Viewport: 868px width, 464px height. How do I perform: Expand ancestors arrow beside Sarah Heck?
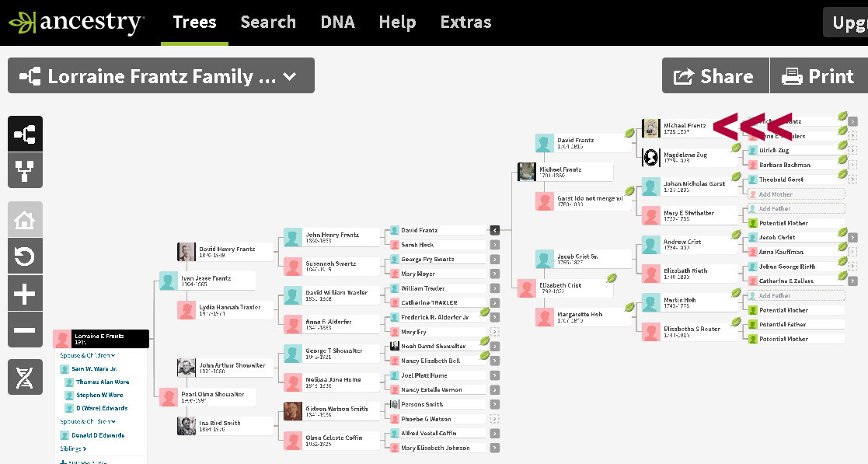(494, 245)
